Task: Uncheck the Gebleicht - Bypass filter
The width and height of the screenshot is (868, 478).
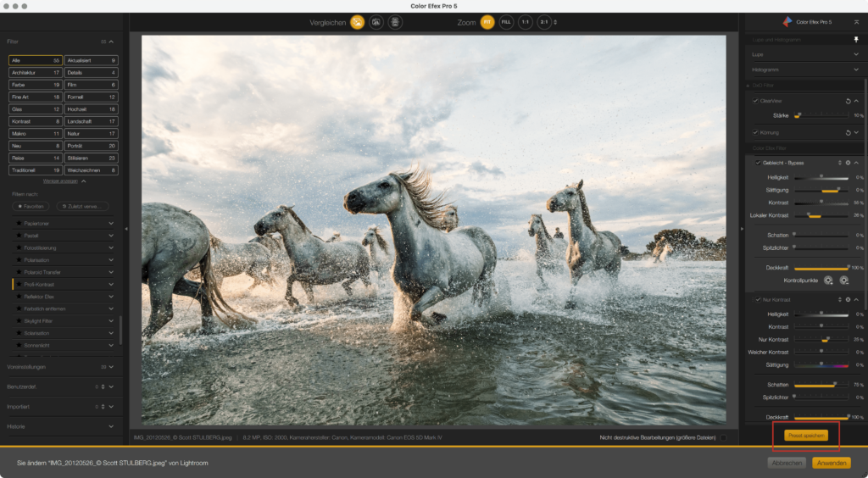Action: [758, 163]
